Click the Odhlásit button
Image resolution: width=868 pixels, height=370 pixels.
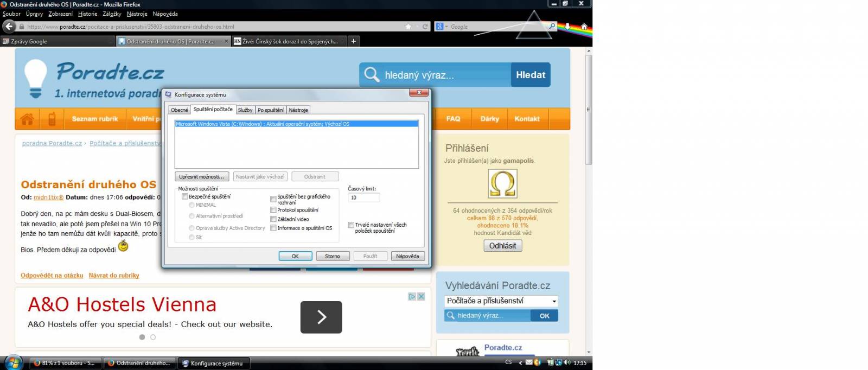tap(503, 246)
